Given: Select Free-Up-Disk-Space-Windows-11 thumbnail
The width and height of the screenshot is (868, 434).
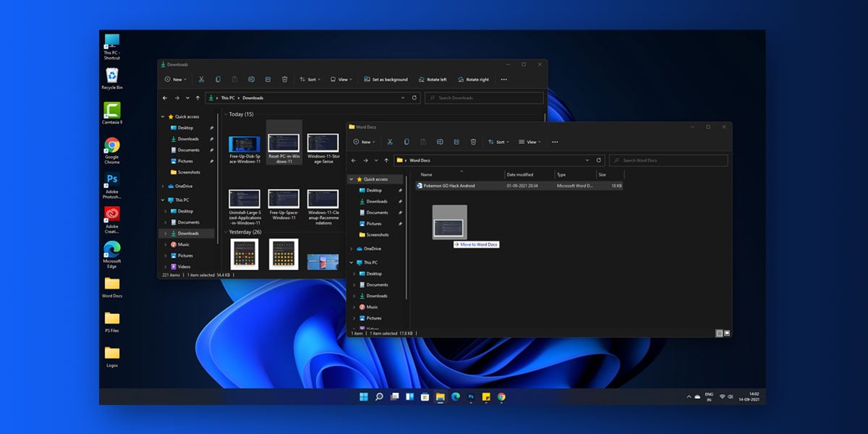Looking at the screenshot, I should pyautogui.click(x=244, y=150).
